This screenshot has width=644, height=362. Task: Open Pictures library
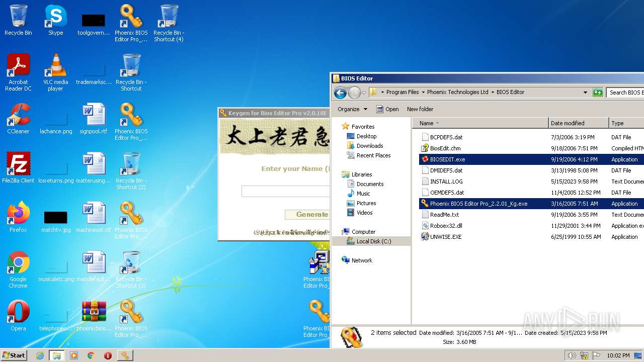coord(366,203)
